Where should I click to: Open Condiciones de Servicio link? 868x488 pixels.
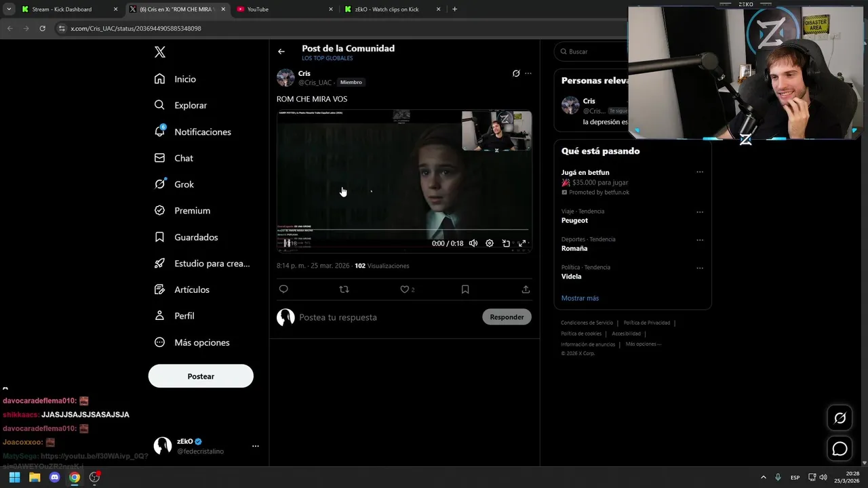click(x=587, y=323)
